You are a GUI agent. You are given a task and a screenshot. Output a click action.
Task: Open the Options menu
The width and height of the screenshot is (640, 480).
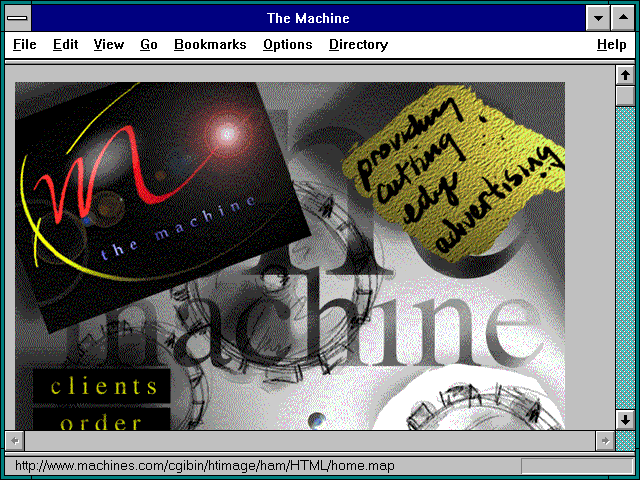[x=287, y=44]
